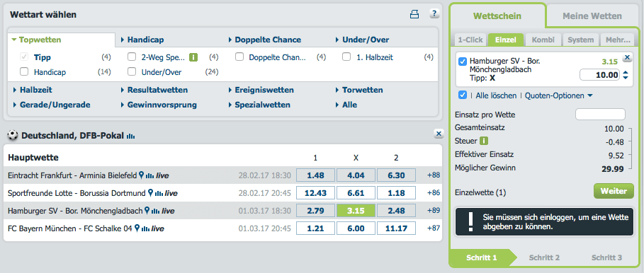Select the System bet tab

pyautogui.click(x=580, y=40)
